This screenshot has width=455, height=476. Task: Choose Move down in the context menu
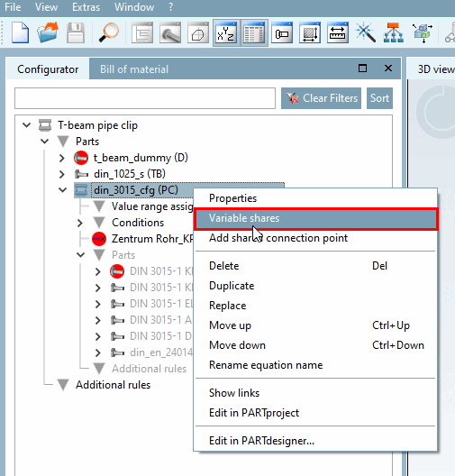[x=315, y=345]
